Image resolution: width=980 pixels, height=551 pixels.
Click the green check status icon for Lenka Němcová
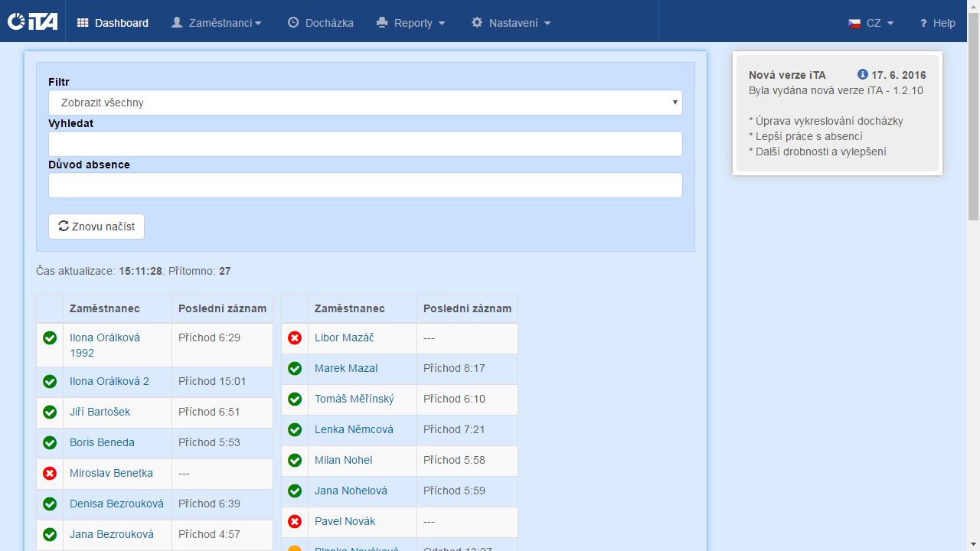click(295, 429)
